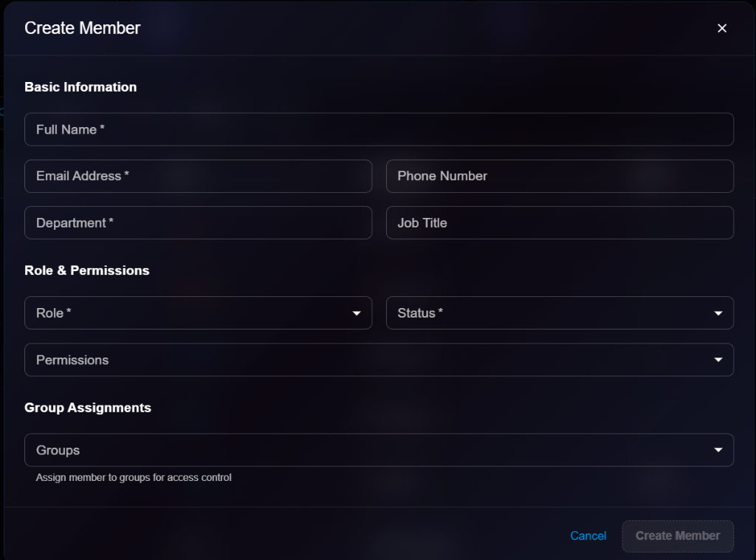The height and width of the screenshot is (560, 756).
Task: Click the Group Assignments heading
Action: click(88, 407)
